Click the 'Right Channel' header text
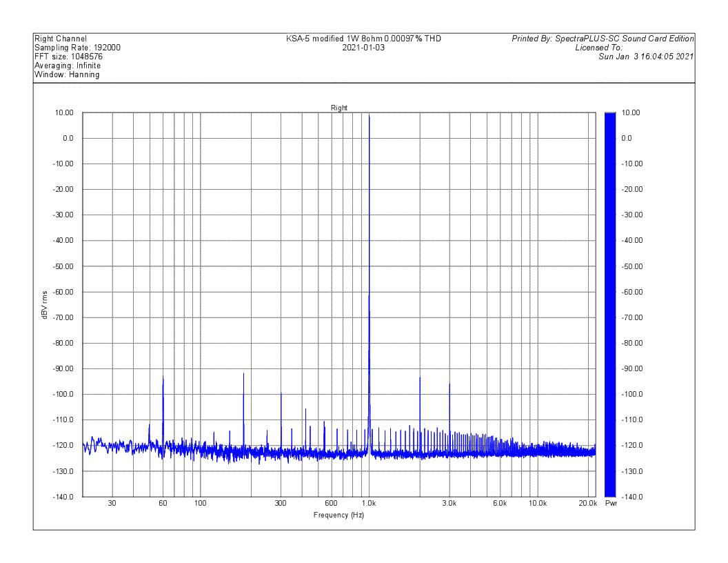This screenshot has width=728, height=563. click(x=61, y=39)
